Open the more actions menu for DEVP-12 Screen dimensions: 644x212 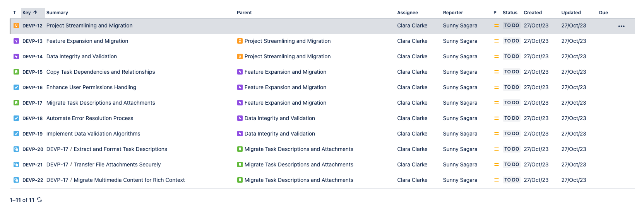621,26
